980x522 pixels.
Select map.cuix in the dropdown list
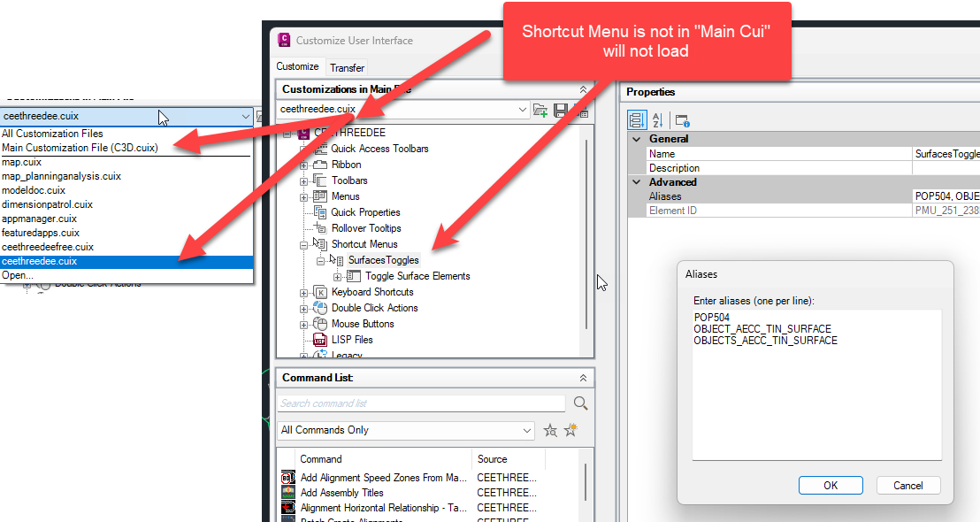click(126, 162)
